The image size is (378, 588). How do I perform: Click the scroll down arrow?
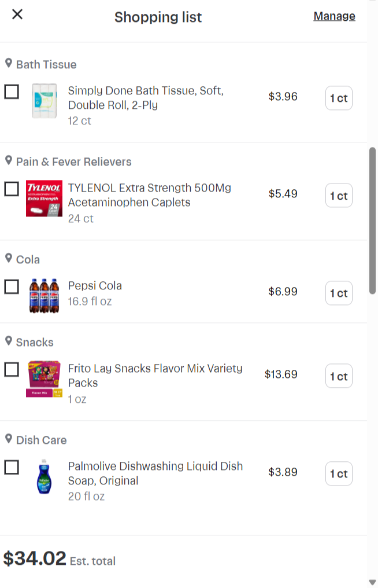(x=372, y=582)
